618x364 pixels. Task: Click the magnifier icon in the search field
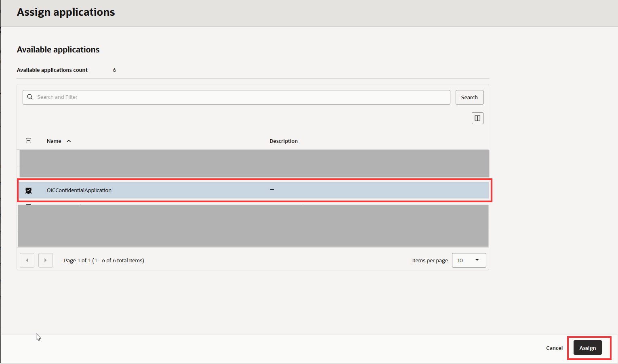pyautogui.click(x=30, y=97)
